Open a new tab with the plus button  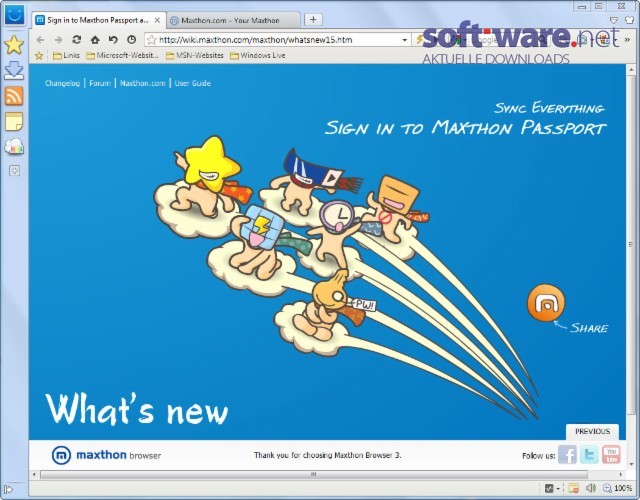tap(313, 20)
